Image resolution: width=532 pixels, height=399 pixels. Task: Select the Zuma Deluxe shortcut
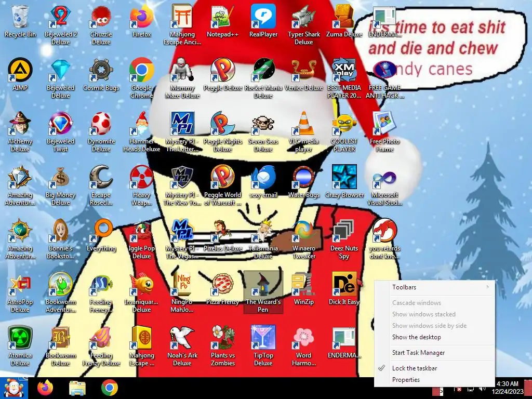pos(344,21)
